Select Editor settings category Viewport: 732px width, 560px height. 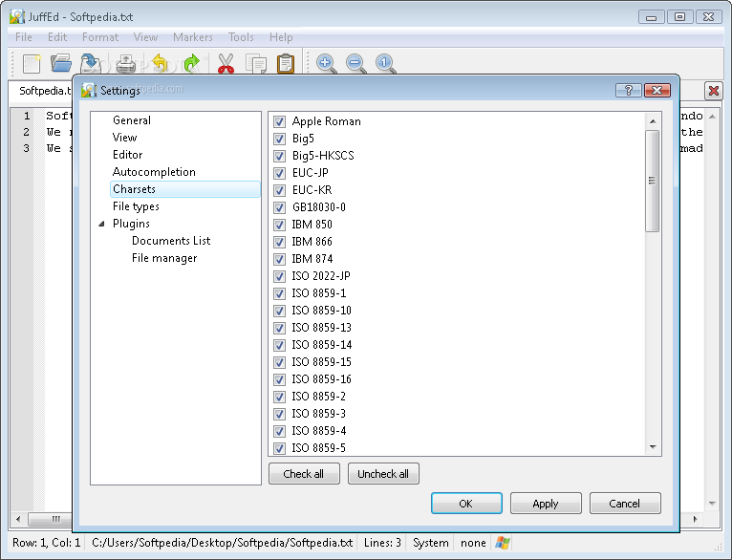[x=127, y=155]
